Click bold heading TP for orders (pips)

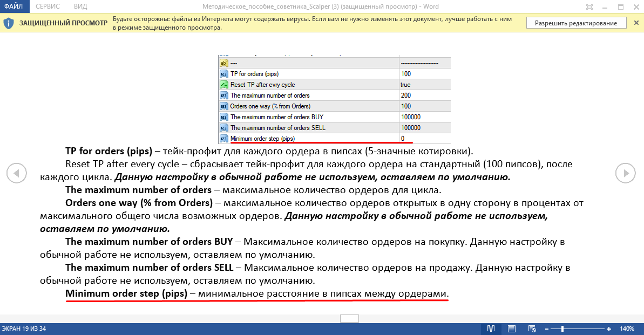coord(109,151)
